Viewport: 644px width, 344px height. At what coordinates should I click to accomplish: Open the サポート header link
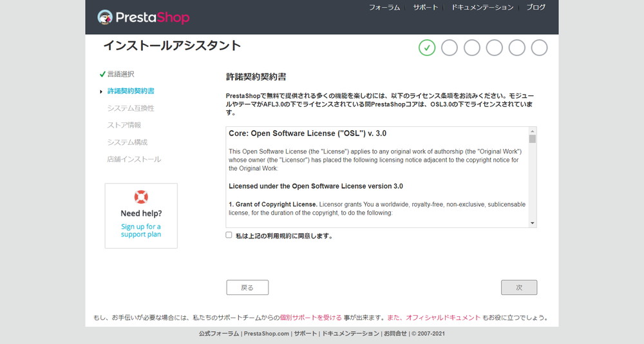click(x=426, y=7)
